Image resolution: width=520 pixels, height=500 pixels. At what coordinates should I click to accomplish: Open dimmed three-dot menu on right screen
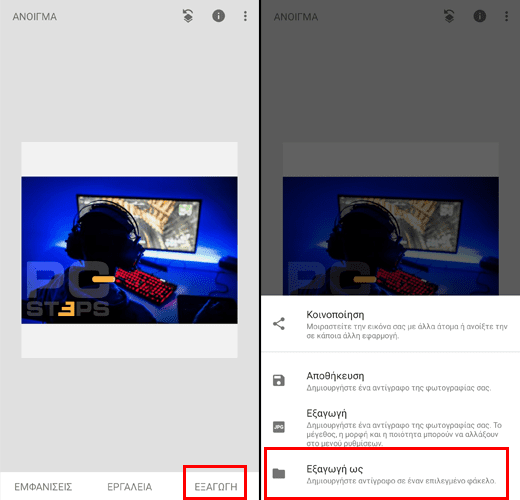(507, 16)
